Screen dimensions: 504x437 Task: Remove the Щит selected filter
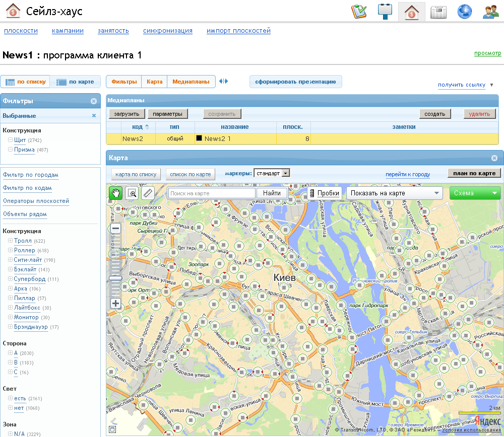click(x=10, y=140)
